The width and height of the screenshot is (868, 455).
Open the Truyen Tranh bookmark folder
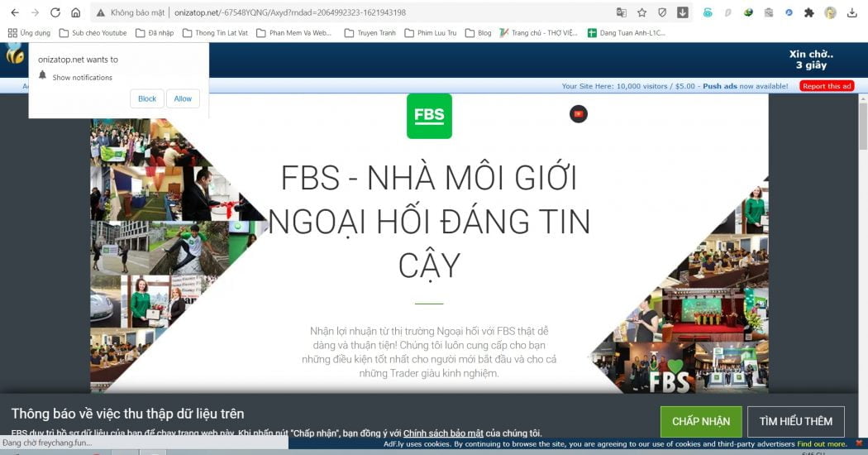coord(370,33)
